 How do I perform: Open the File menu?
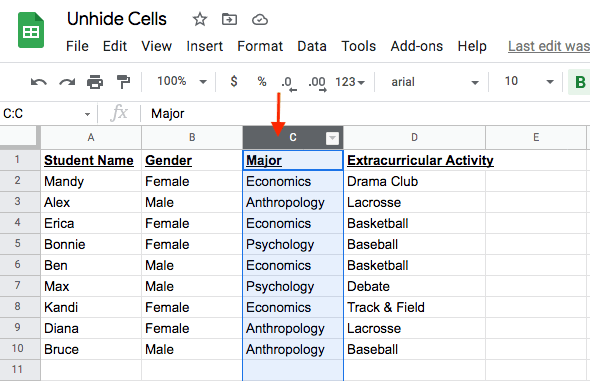point(77,46)
